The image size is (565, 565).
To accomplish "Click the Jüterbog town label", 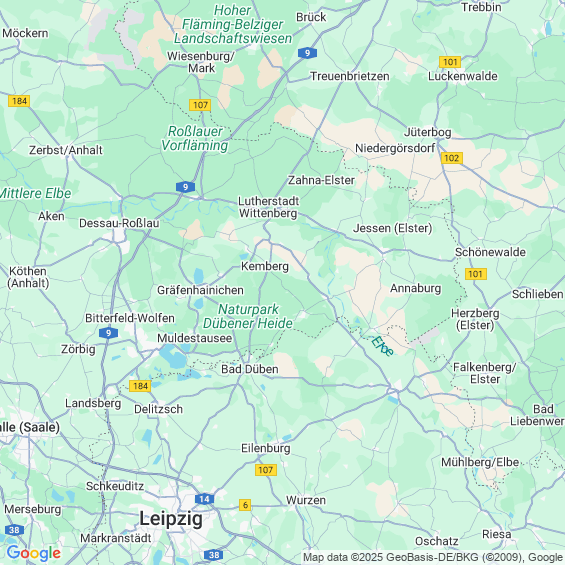I will [x=427, y=132].
